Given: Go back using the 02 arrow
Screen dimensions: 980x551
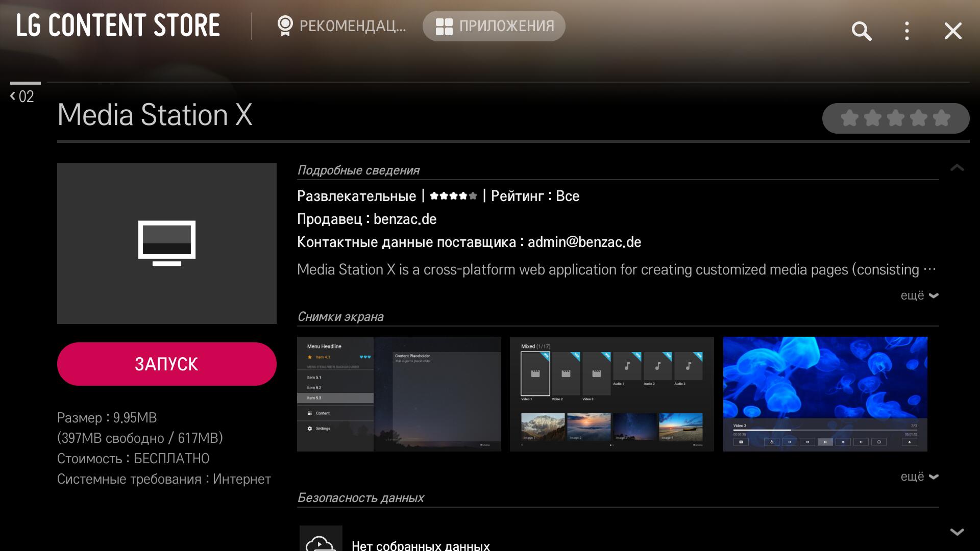Looking at the screenshot, I should [x=22, y=96].
